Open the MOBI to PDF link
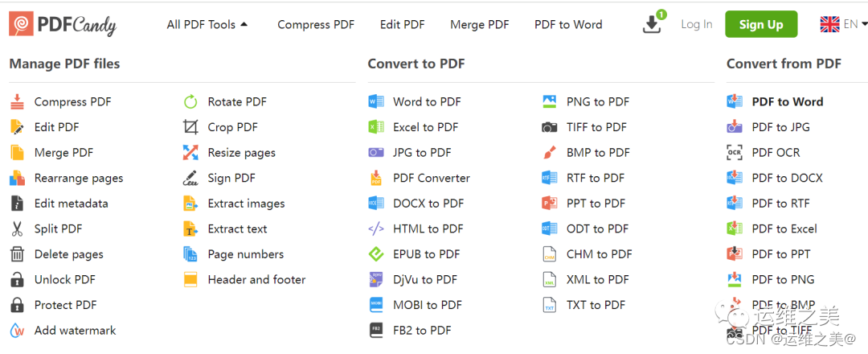The width and height of the screenshot is (868, 354). 428,305
